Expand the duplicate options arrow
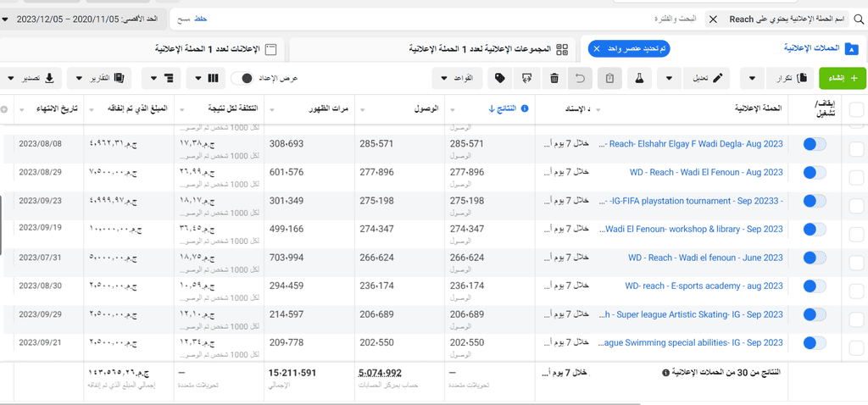Viewport: 868px width, 405px height. (x=754, y=79)
